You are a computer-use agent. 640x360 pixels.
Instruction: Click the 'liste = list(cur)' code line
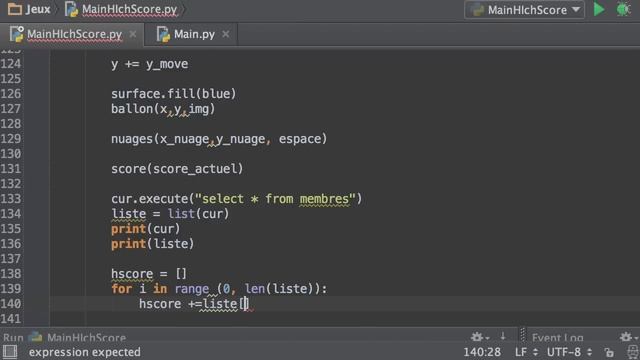[170, 214]
